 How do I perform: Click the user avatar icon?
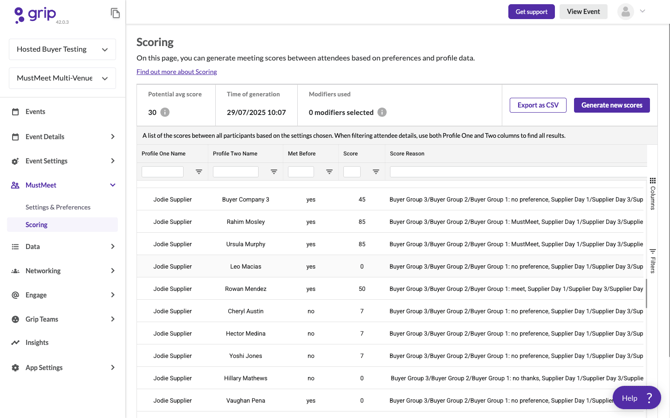[x=626, y=12]
